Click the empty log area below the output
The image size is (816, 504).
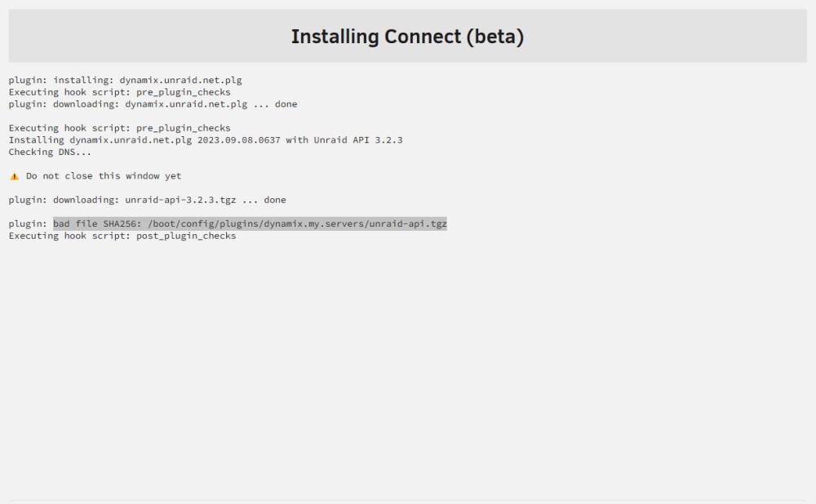(x=407, y=369)
